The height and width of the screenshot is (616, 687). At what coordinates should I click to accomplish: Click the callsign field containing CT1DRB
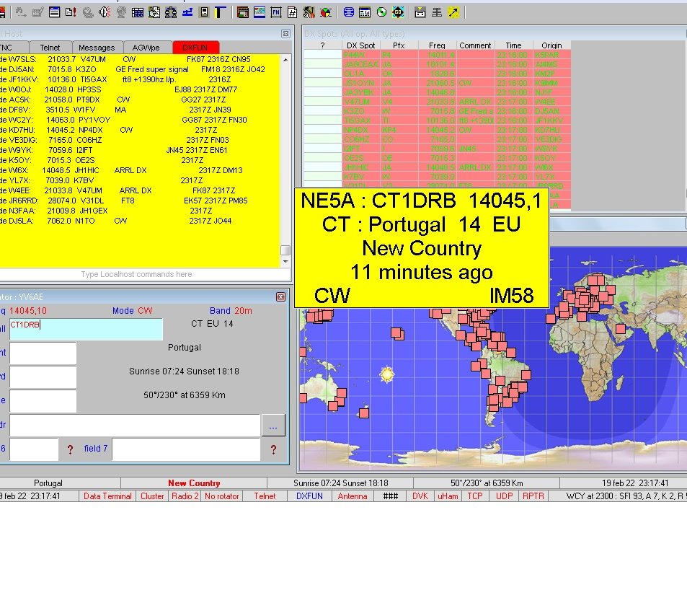point(86,329)
